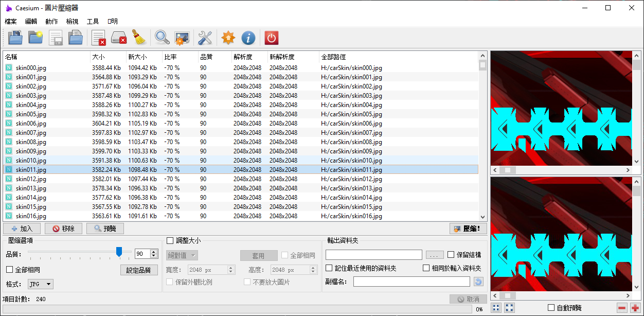Select the skin008.jpg file name
644x316 pixels.
click(31, 142)
